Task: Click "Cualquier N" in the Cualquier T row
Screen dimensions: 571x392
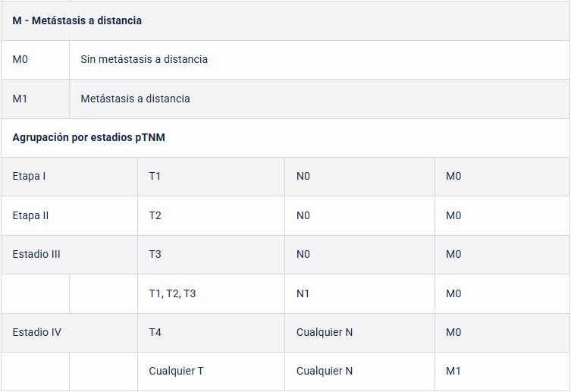Action: [x=325, y=372]
